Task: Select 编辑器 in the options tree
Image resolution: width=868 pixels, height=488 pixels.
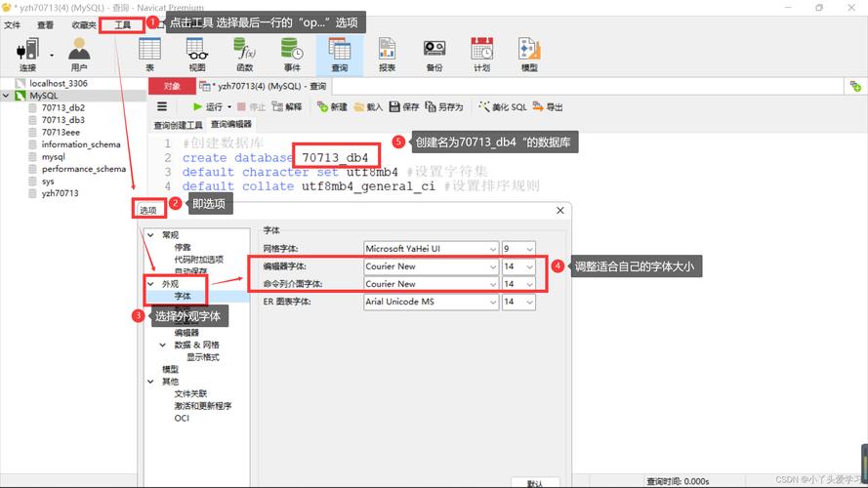Action: (x=186, y=333)
